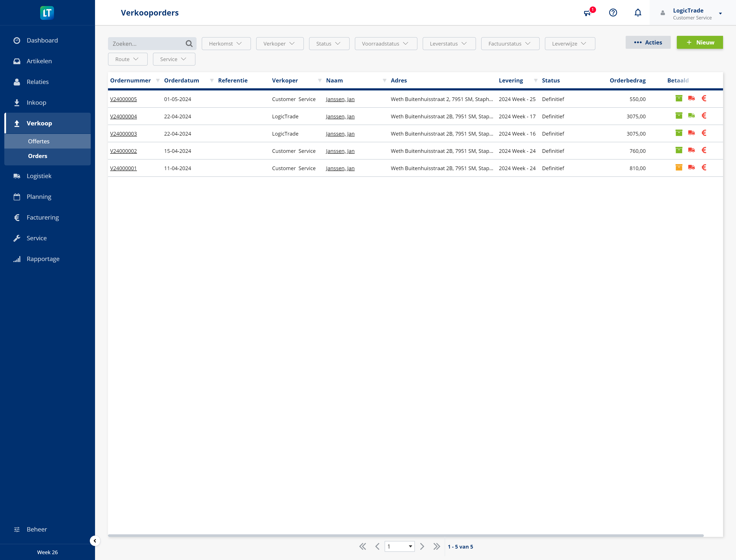The image size is (736, 560).
Task: Open order V24000005
Action: point(123,99)
